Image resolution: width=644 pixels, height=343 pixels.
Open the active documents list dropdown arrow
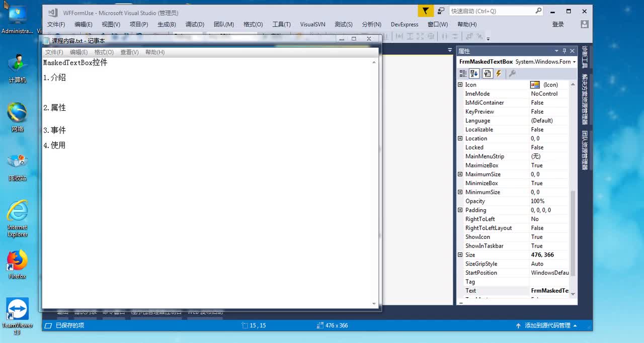tap(450, 50)
